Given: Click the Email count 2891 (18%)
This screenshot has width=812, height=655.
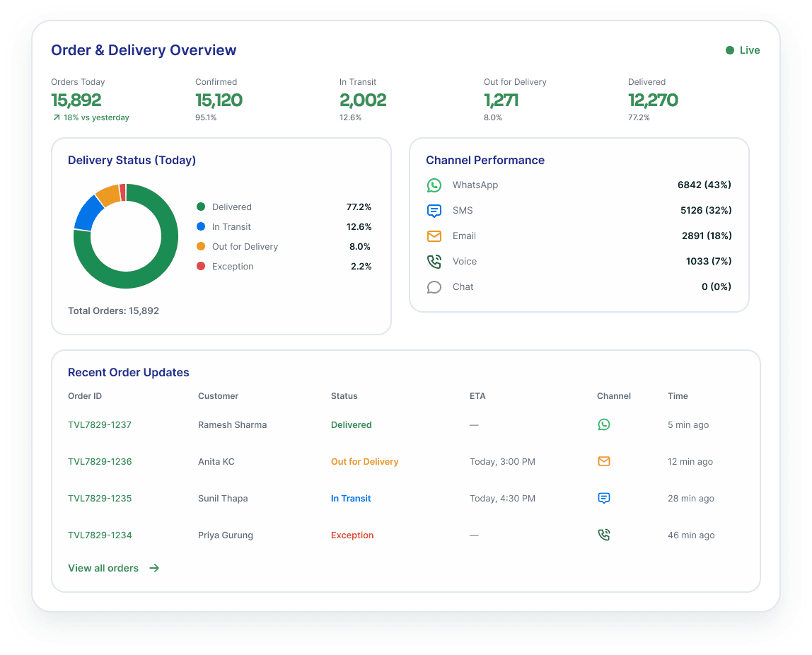Looking at the screenshot, I should (707, 236).
